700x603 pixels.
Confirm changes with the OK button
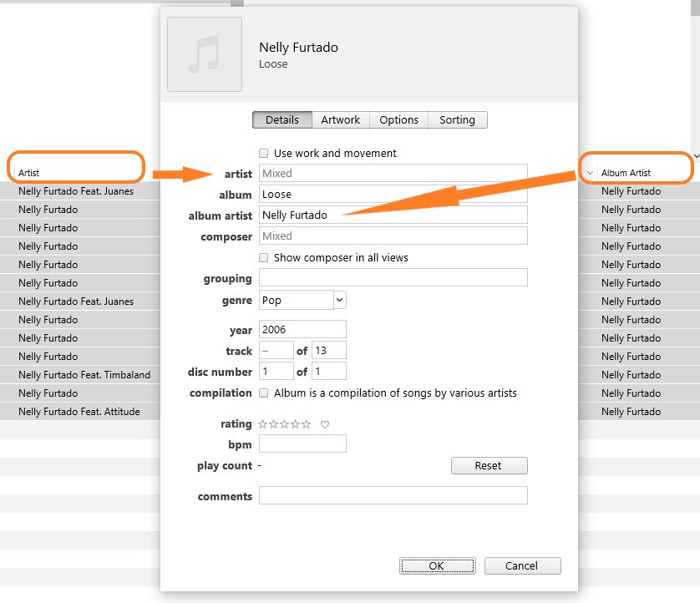click(x=437, y=565)
